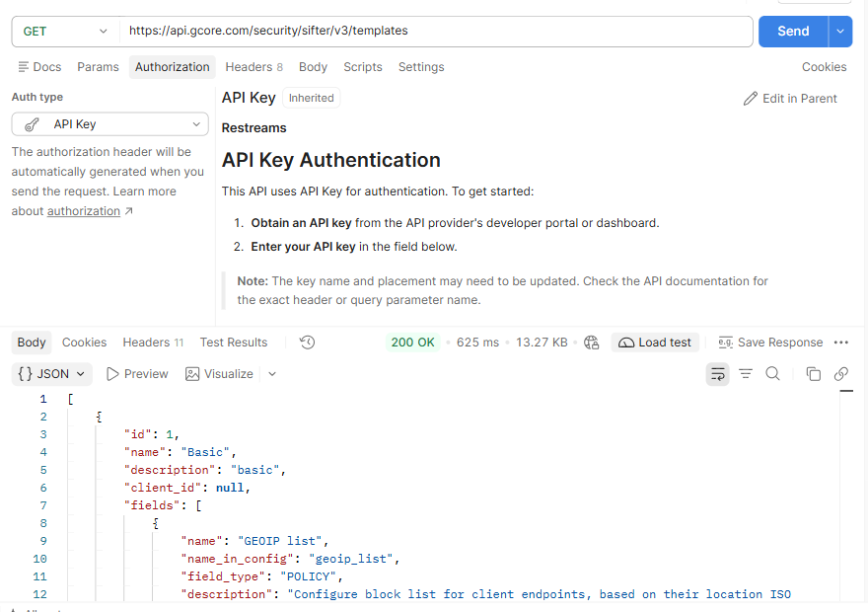Open the response Cookies tab
Viewport: 868px width, 612px height.
point(84,343)
